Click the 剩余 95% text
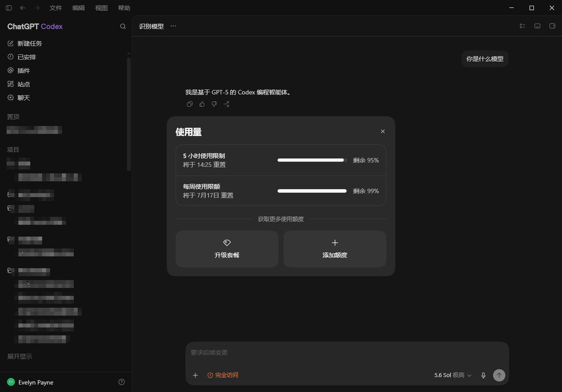The image size is (562, 392). [x=366, y=160]
